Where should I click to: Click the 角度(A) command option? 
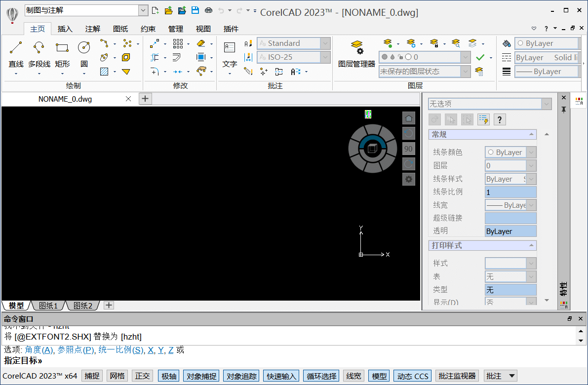39,350
